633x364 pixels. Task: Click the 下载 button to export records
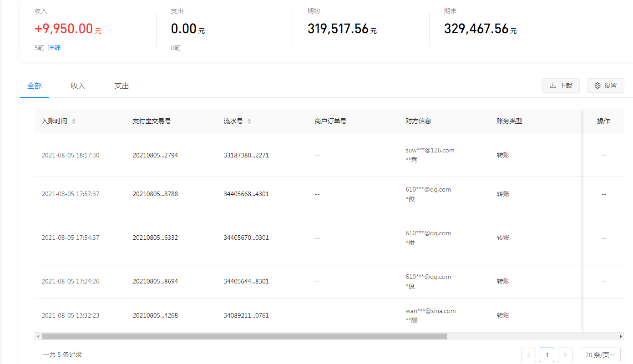coord(561,86)
